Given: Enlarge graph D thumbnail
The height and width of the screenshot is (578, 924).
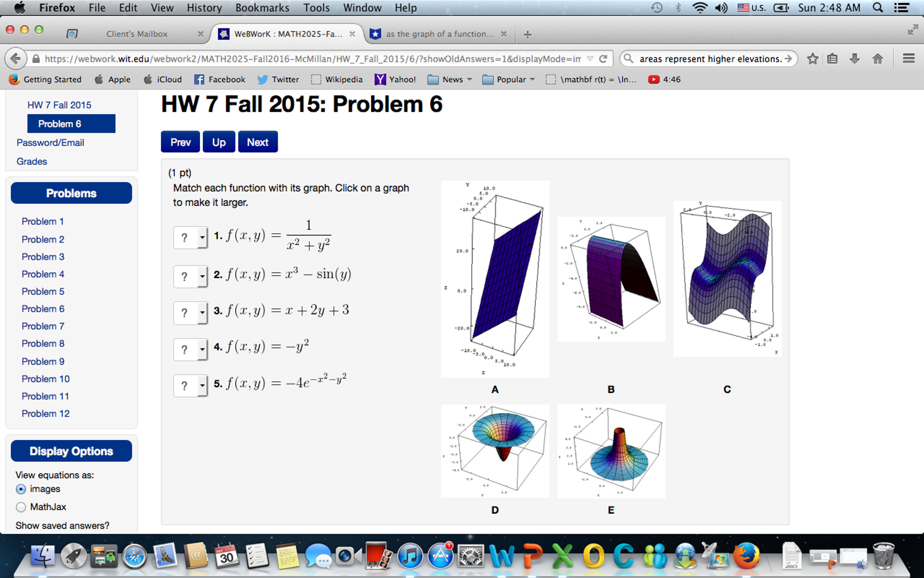Looking at the screenshot, I should coord(495,451).
